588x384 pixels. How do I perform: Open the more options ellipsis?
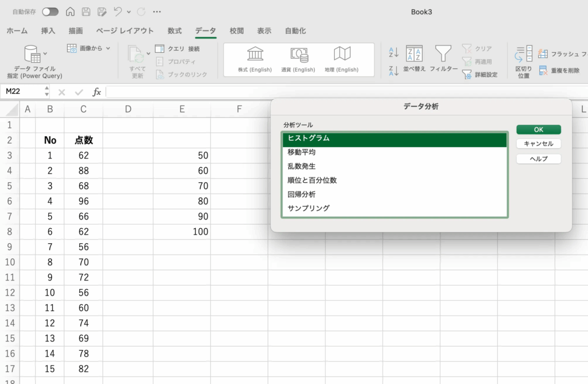[157, 11]
